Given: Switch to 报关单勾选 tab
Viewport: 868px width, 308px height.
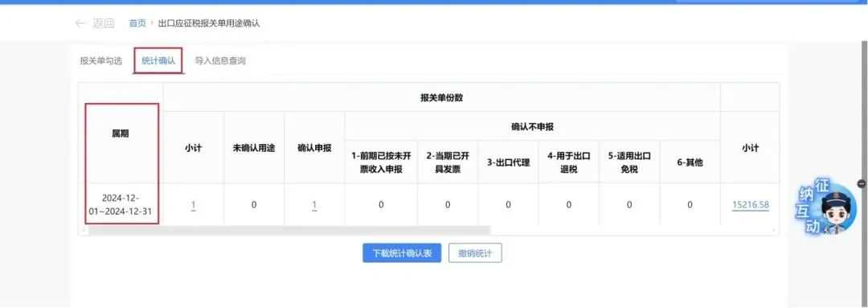Looking at the screenshot, I should click(x=100, y=61).
